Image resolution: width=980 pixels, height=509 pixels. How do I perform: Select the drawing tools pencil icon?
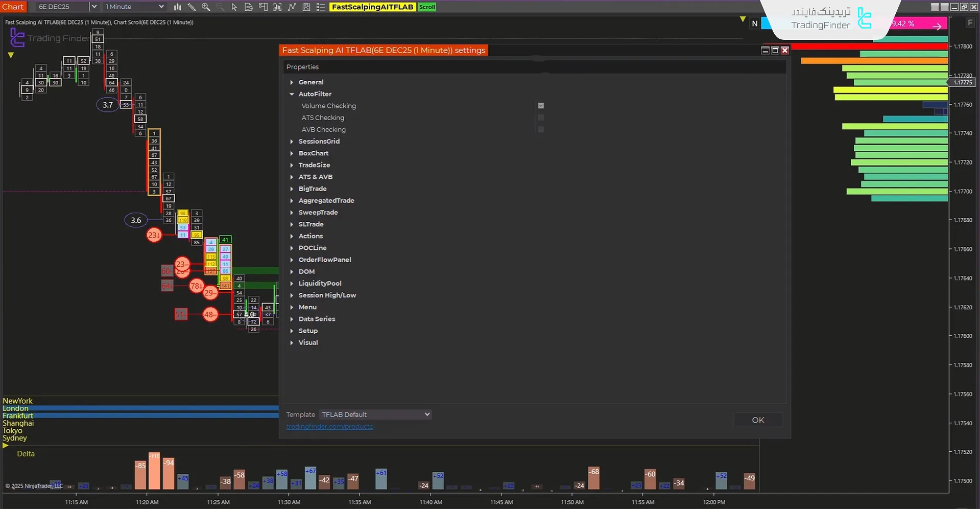point(192,7)
